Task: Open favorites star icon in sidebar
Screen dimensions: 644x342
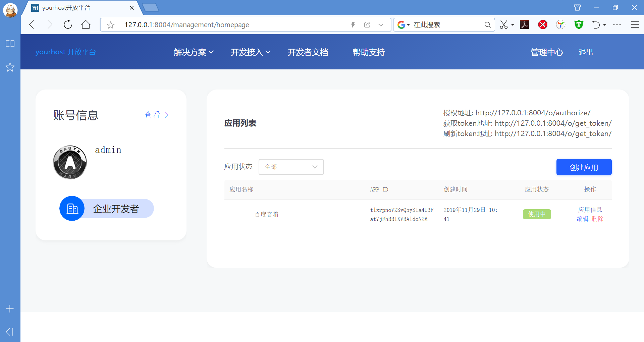Action: pyautogui.click(x=10, y=67)
